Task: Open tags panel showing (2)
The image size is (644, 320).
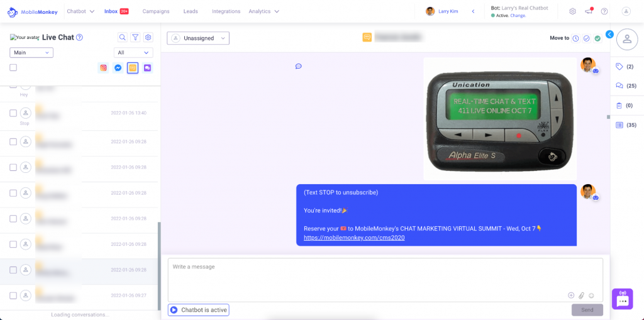Action: point(625,67)
